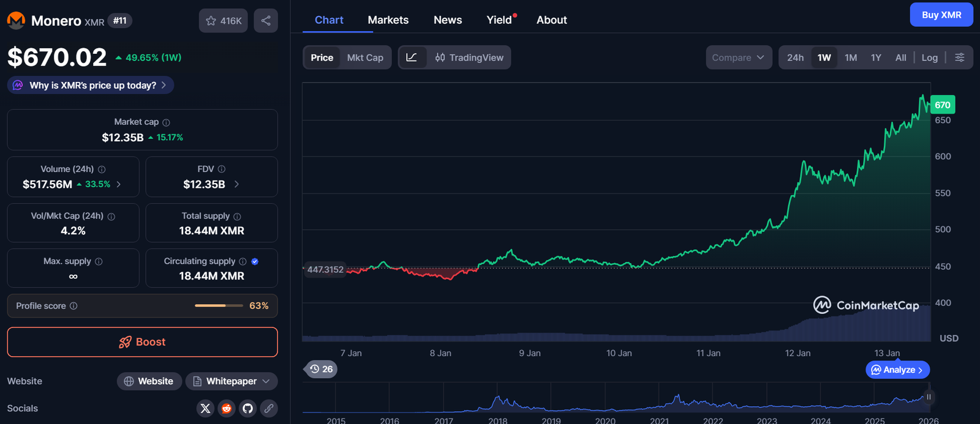This screenshot has width=980, height=424.
Task: Click the Market cap info icon
Action: pyautogui.click(x=166, y=122)
